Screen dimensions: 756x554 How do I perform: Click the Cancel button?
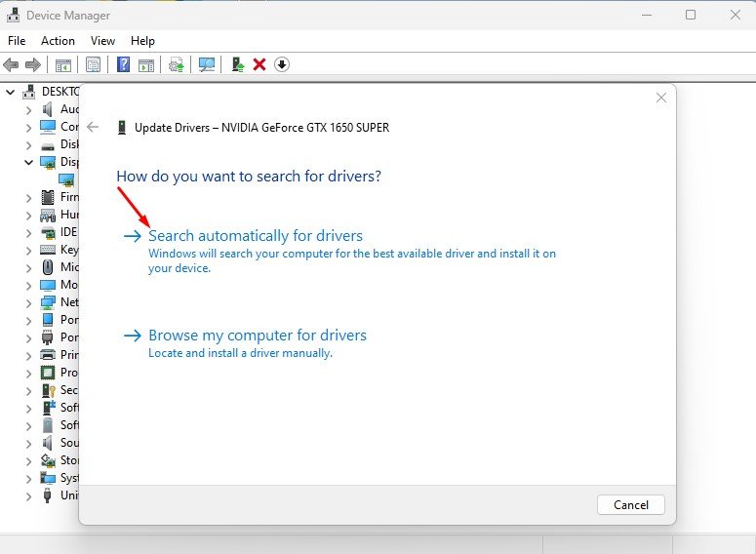630,505
